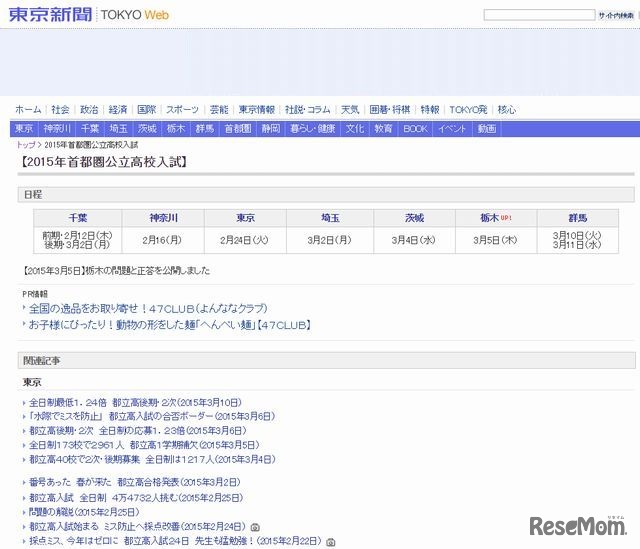Click 神奈川 header in schedule table
Viewport: 640px width, 549px height.
point(163,218)
